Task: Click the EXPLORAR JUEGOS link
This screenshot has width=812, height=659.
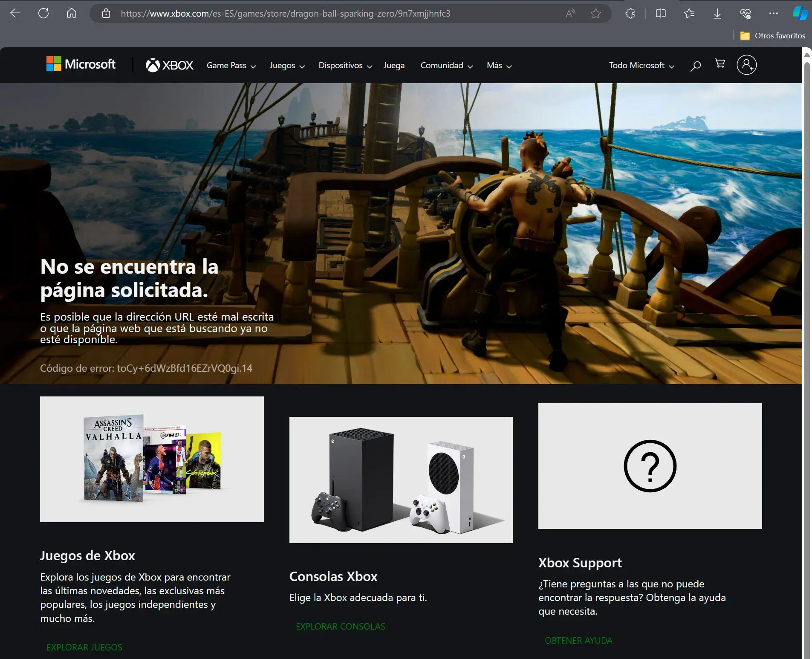Action: [84, 647]
